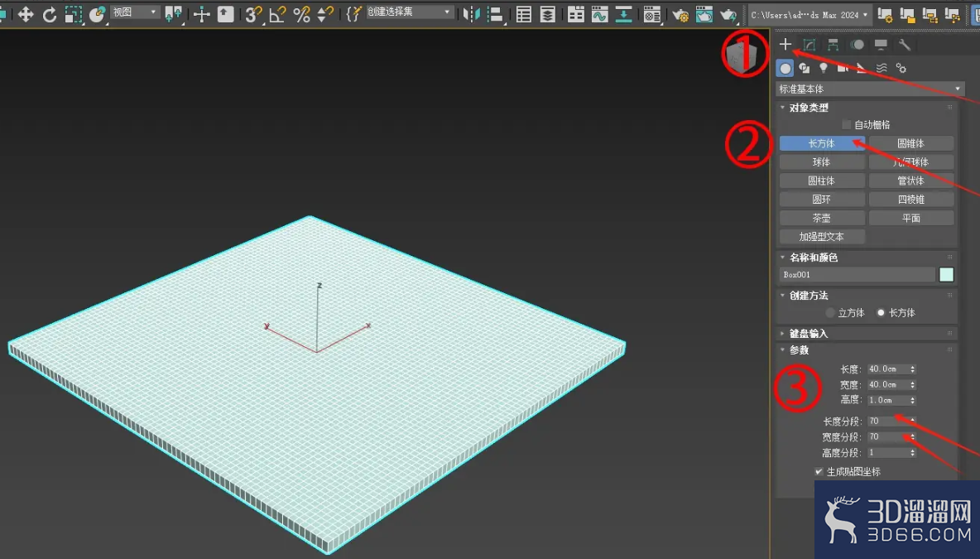Open the 视图 reference coordinate dropdown
This screenshot has width=980, height=559.
point(135,12)
